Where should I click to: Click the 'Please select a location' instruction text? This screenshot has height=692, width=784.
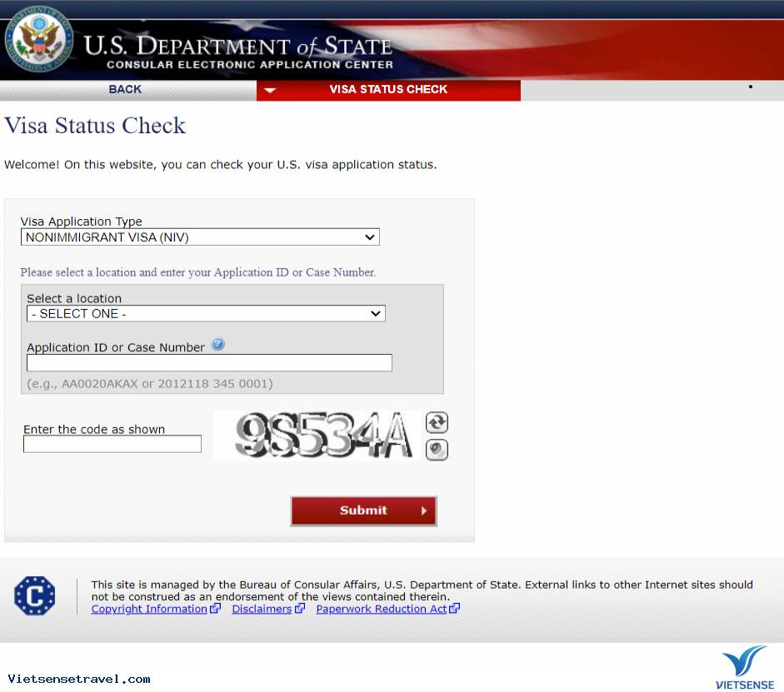(x=198, y=272)
